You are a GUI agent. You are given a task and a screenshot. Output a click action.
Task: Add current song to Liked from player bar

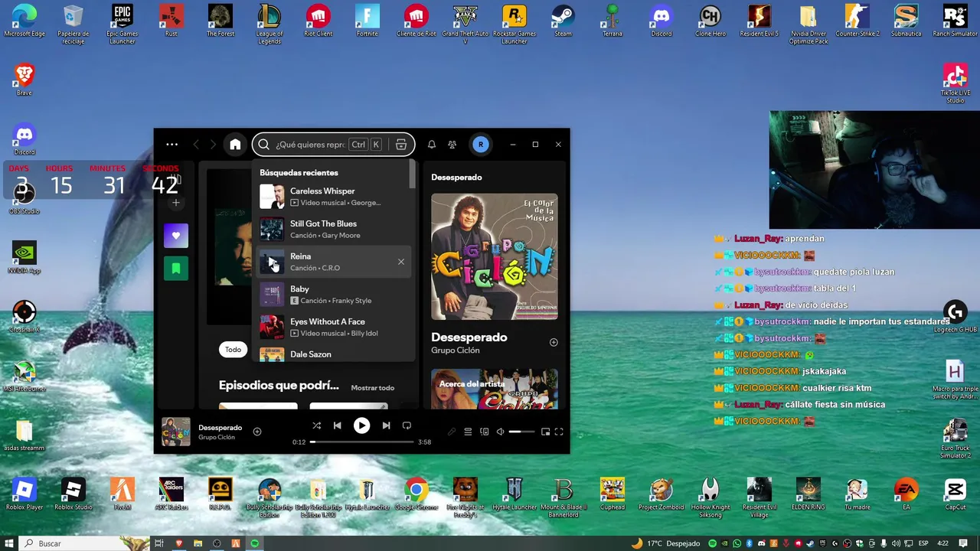tap(257, 432)
